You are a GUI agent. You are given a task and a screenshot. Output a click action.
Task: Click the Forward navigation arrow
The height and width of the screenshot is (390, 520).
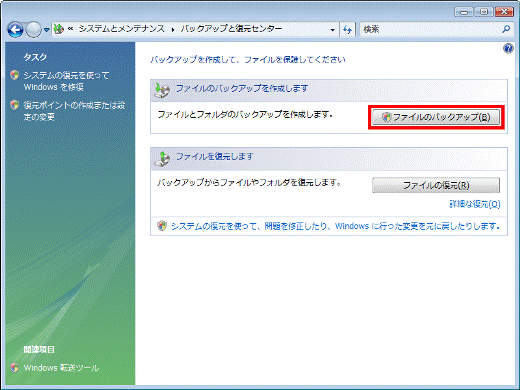point(33,30)
